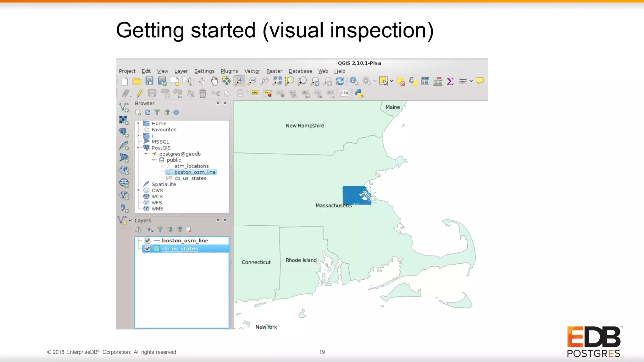This screenshot has height=362, width=644.
Task: Click the Save Project icon
Action: [149, 81]
